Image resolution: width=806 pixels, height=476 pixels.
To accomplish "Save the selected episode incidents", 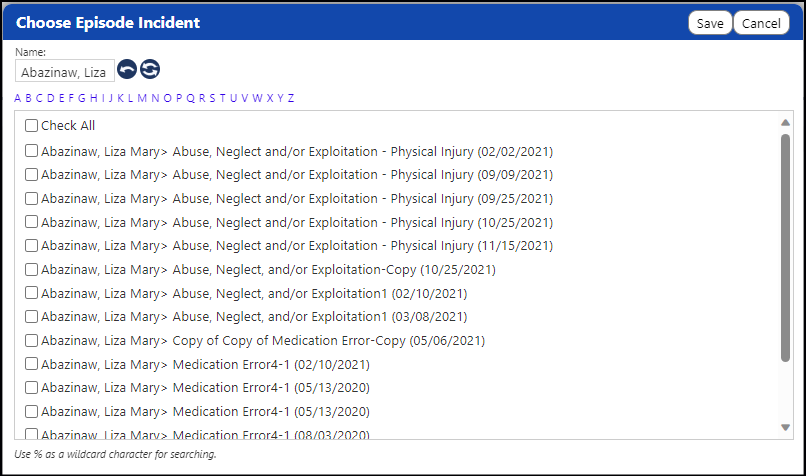I will point(710,23).
